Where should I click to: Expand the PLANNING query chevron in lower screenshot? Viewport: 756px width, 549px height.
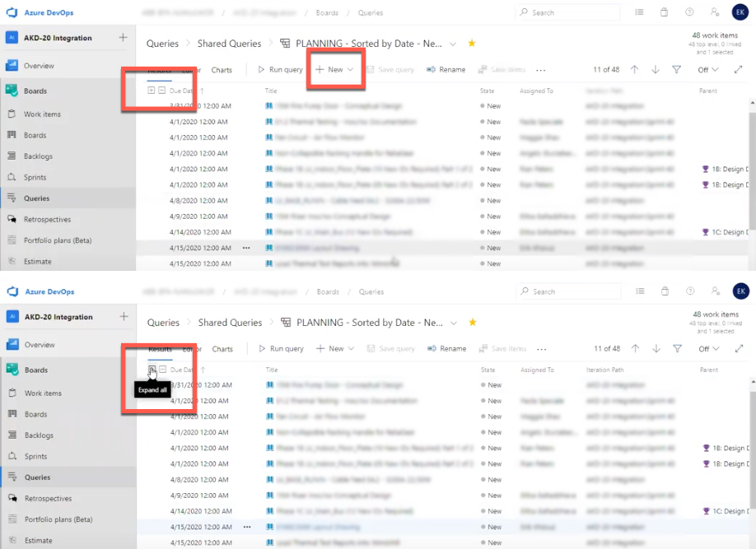tap(454, 323)
